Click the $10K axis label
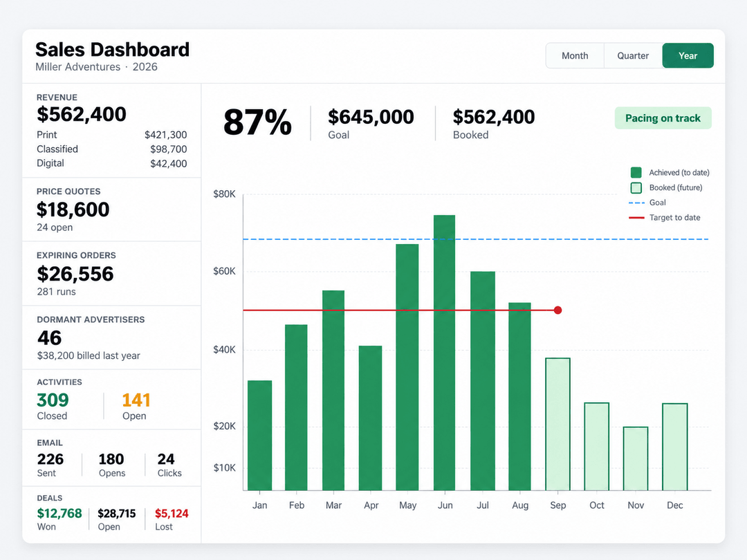The height and width of the screenshot is (560, 747). (224, 467)
